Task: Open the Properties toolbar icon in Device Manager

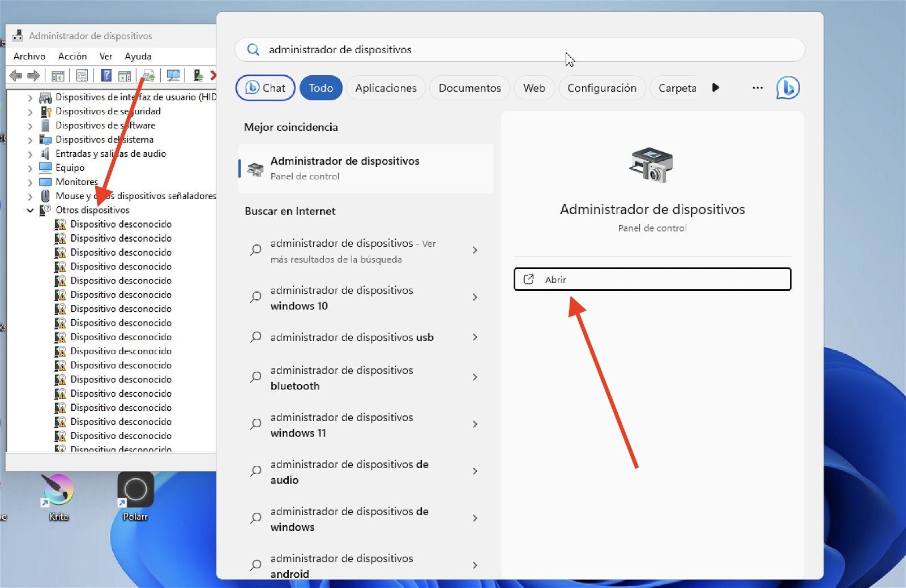Action: (x=82, y=75)
